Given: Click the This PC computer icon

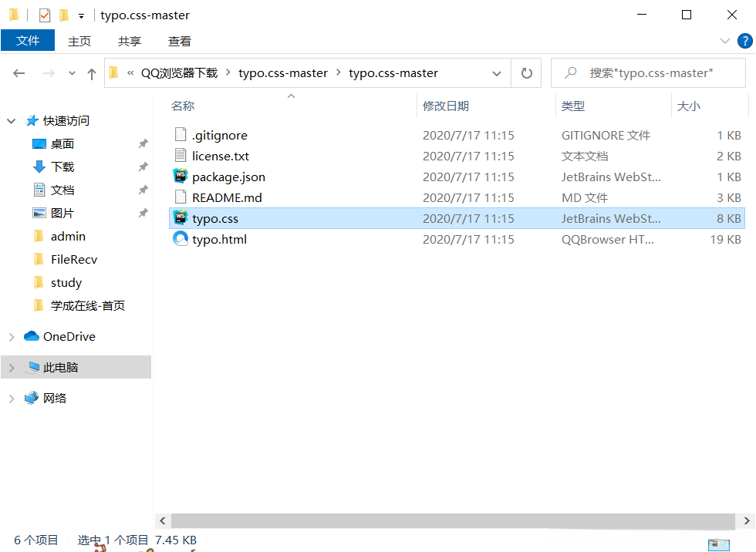Looking at the screenshot, I should point(33,367).
